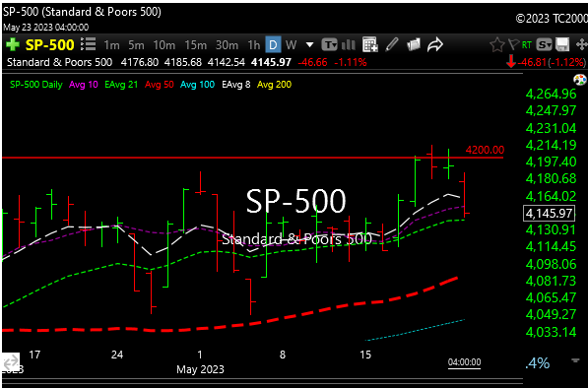The width and height of the screenshot is (588, 388).
Task: Select the pencil drawing tool
Action: (x=391, y=44)
